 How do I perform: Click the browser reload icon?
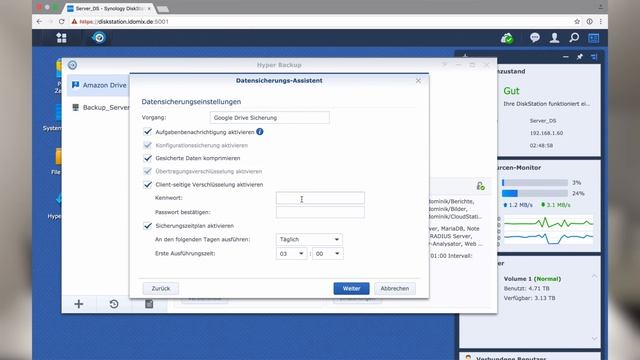click(x=62, y=22)
